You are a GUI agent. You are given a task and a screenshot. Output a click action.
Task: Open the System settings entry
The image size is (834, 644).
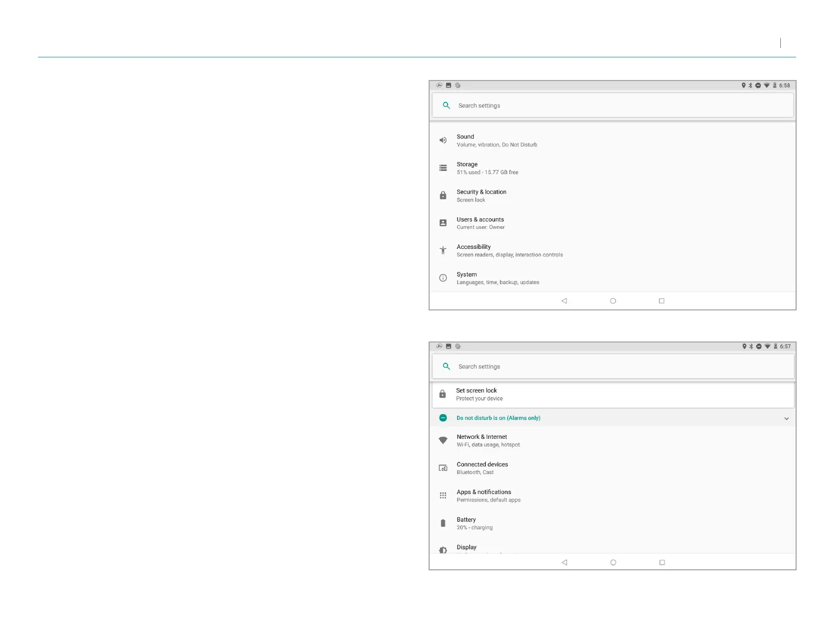(613, 278)
